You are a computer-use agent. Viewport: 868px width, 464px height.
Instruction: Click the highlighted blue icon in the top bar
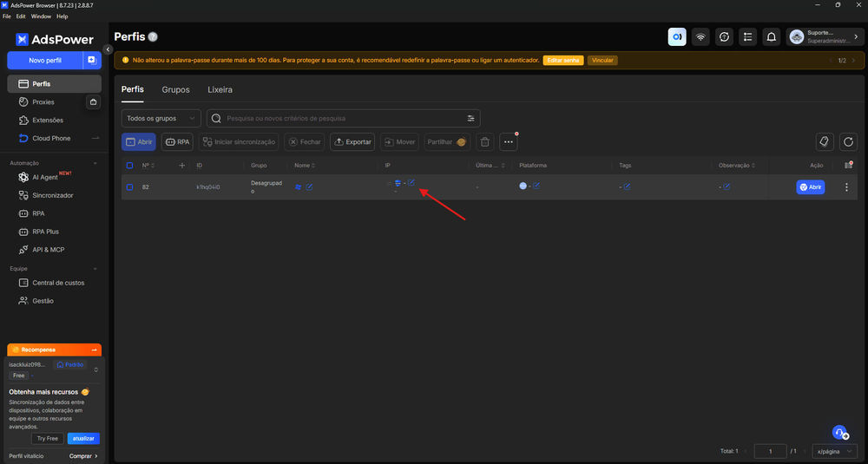click(x=676, y=37)
